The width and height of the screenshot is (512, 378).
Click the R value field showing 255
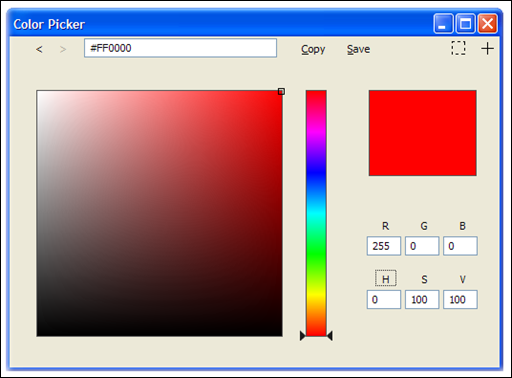coord(384,246)
